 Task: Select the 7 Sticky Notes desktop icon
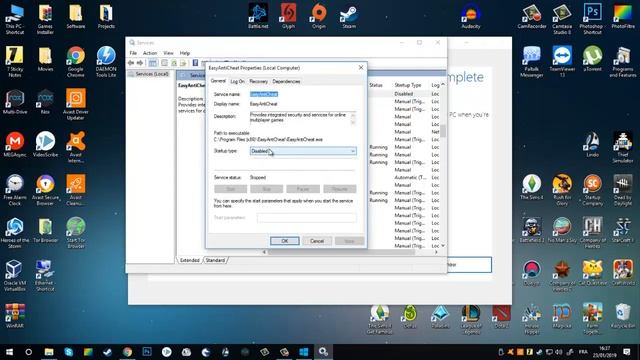15,62
